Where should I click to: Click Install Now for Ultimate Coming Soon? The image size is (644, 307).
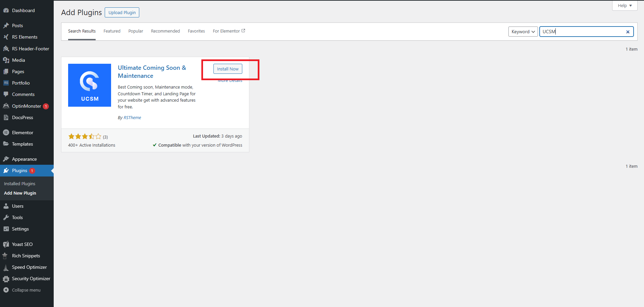click(228, 69)
